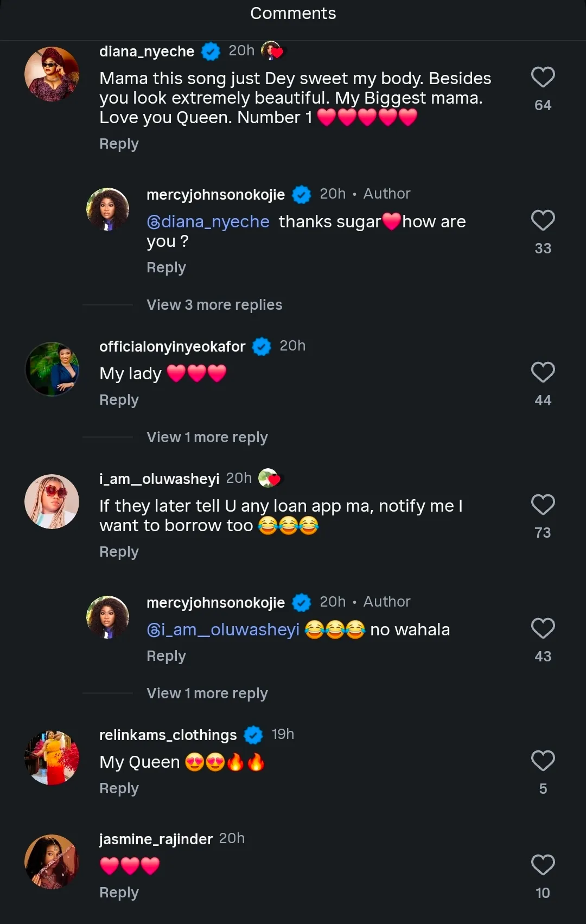The width and height of the screenshot is (586, 924).
Task: Like relinkams_clothings' 'My Queen' comment
Action: (543, 761)
